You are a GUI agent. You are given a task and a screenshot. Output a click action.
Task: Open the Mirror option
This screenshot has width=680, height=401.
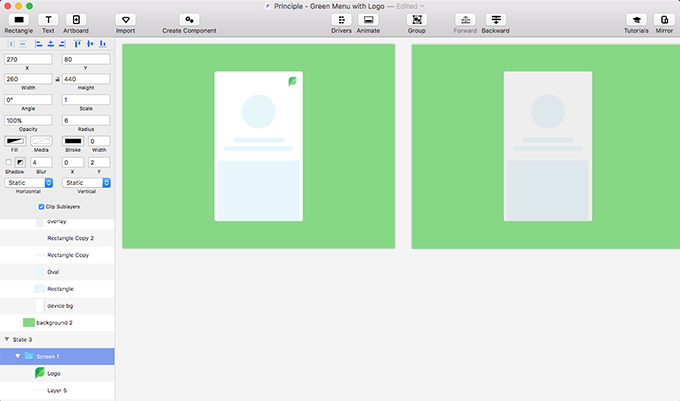coord(664,20)
